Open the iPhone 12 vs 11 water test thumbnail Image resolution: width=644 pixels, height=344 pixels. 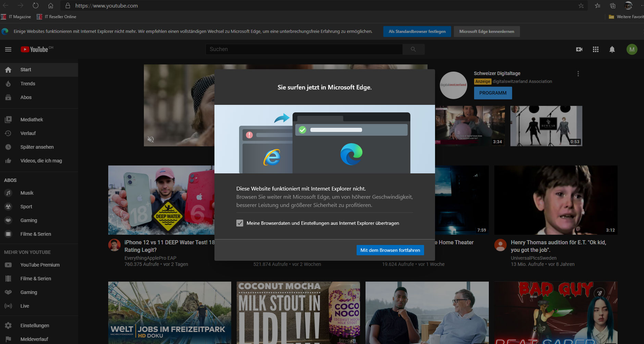point(161,200)
